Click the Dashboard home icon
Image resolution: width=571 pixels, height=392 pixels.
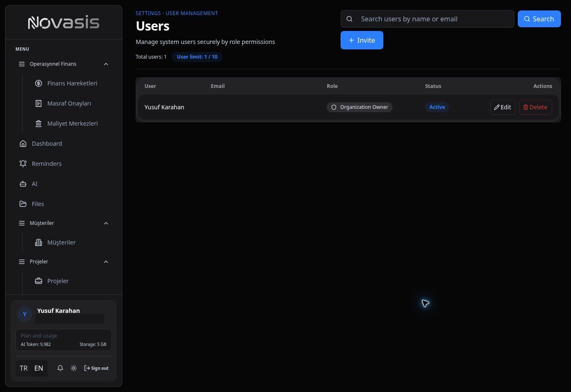[x=23, y=144]
